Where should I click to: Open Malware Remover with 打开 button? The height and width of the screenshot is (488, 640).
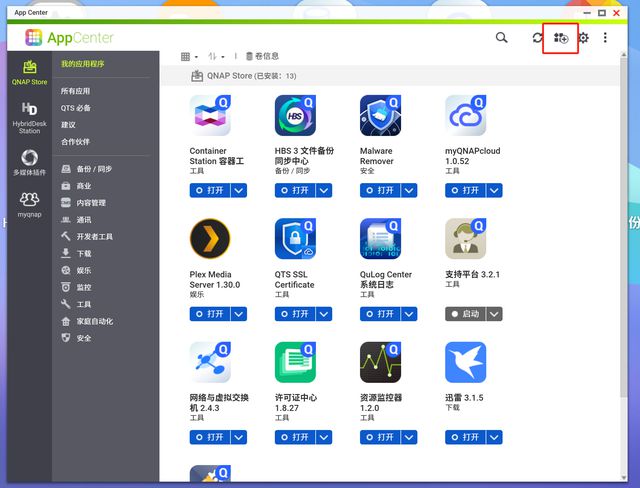[380, 191]
